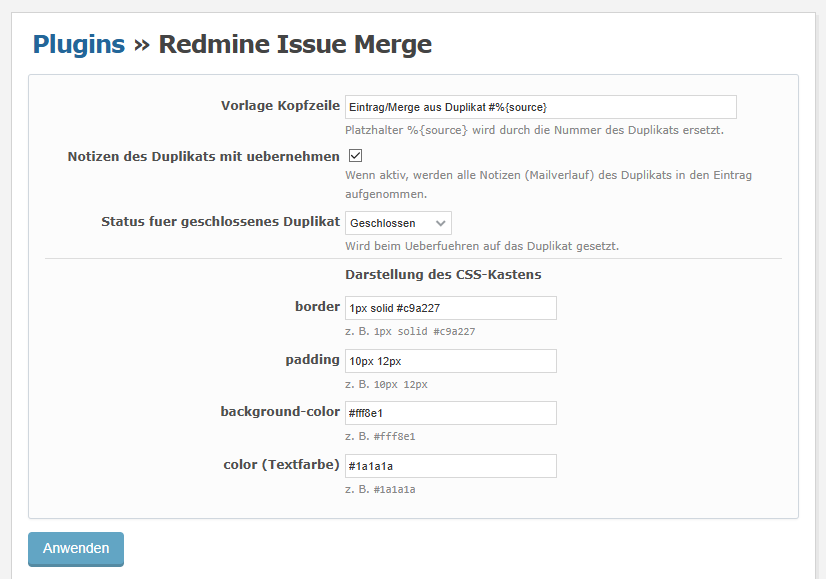This screenshot has height=579, width=826.
Task: Click the label 'Notizen des Duplikats mit uebernehmen'
Action: (203, 156)
